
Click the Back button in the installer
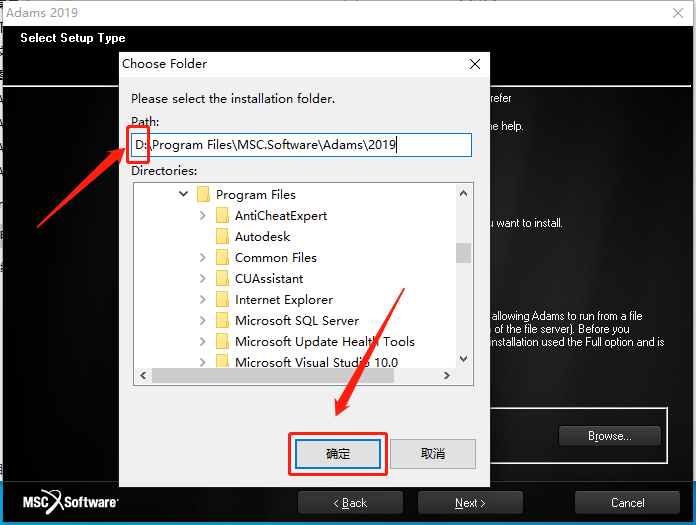[x=350, y=502]
